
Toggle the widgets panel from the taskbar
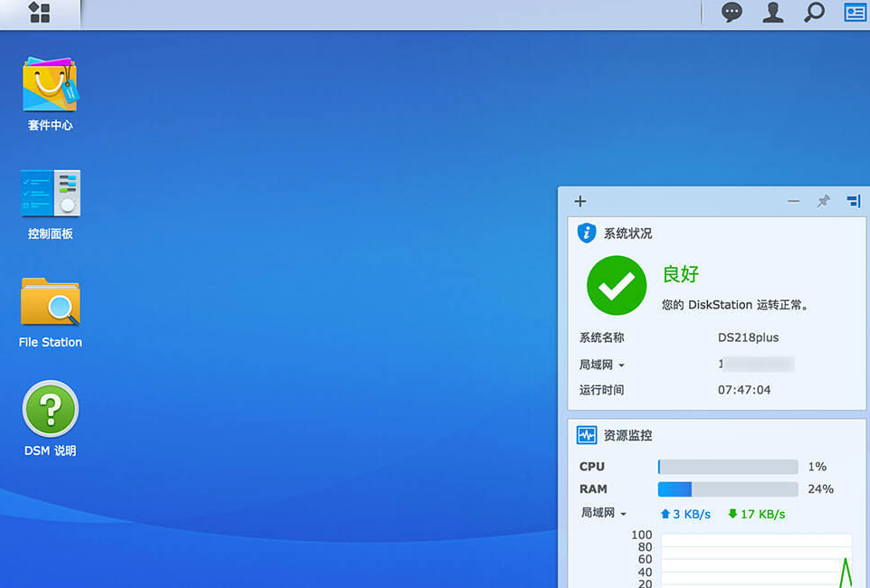coord(853,13)
